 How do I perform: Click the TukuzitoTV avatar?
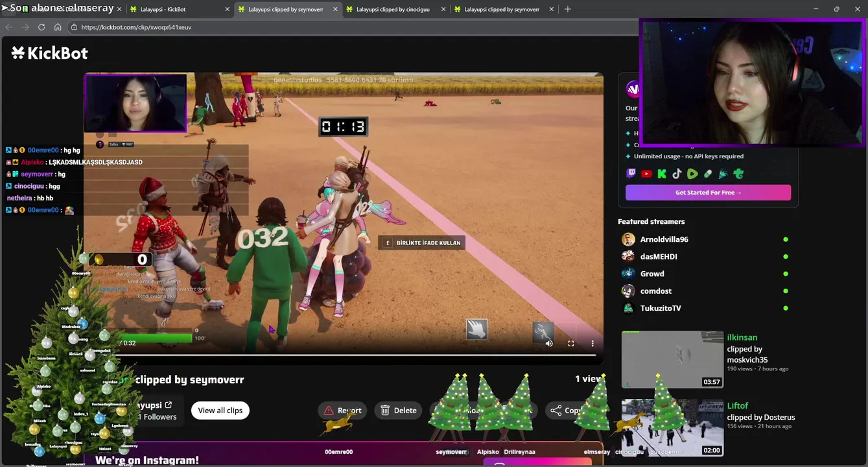[628, 308]
